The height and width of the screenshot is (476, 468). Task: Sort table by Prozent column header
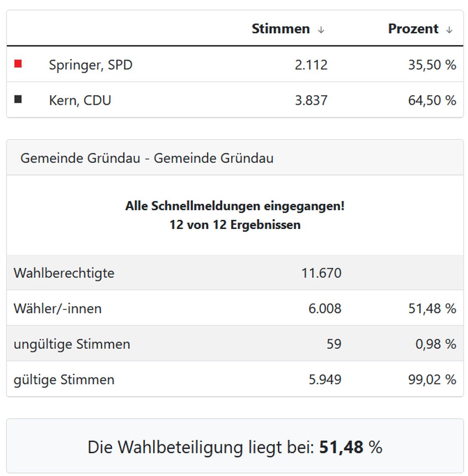[x=413, y=28]
